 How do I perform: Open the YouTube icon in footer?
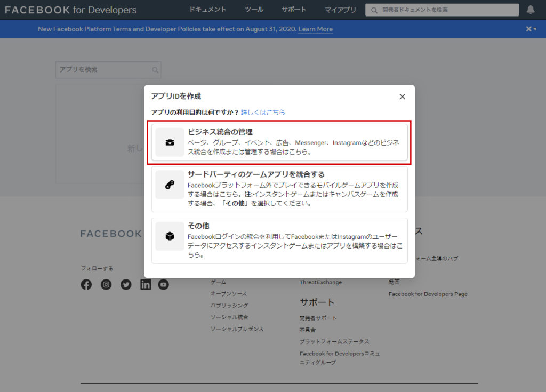click(x=164, y=285)
